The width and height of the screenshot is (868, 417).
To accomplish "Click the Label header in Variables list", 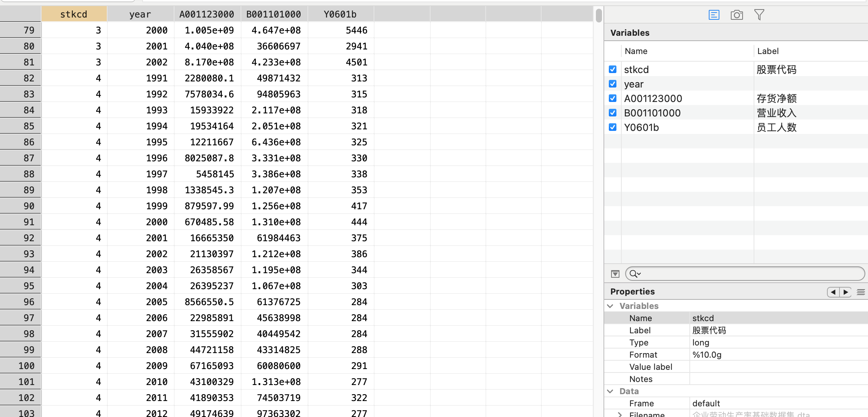I will click(768, 51).
